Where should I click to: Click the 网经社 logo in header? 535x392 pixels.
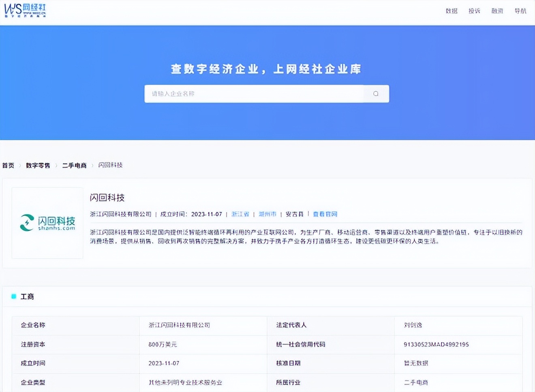(25, 11)
